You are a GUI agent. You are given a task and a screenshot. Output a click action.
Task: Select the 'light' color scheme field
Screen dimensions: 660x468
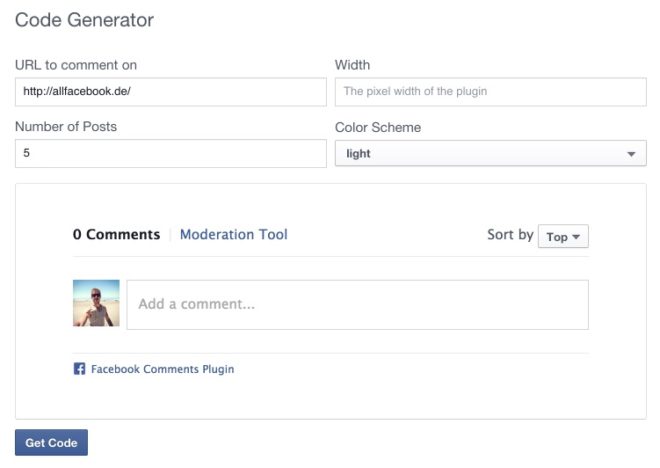tap(480, 154)
